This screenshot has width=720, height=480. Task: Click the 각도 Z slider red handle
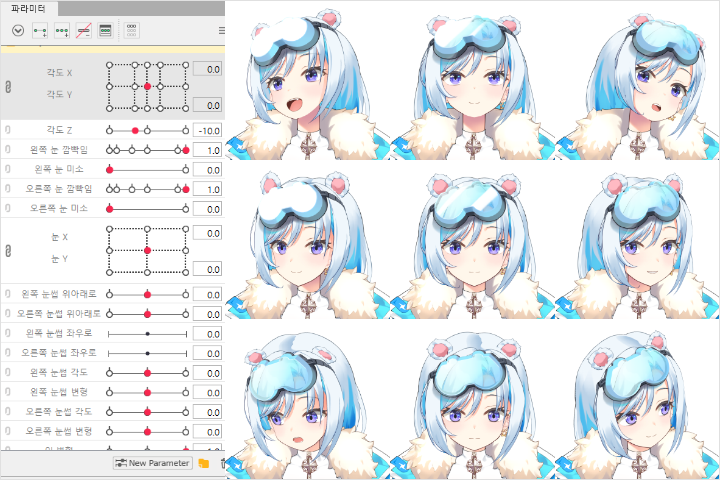(135, 131)
